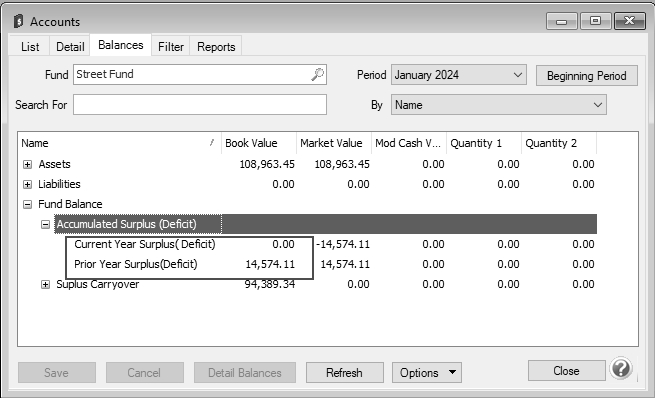Minimize the Accounts window

(561, 21)
